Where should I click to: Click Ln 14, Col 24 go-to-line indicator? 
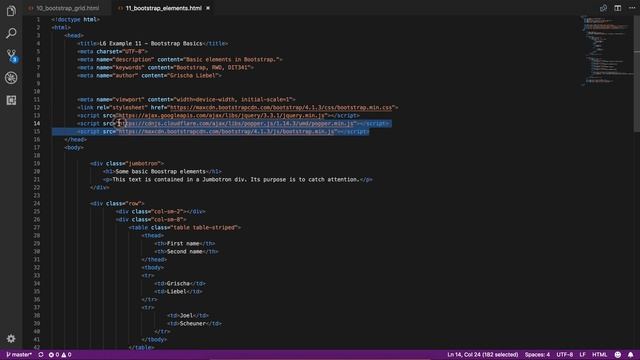[482, 355]
